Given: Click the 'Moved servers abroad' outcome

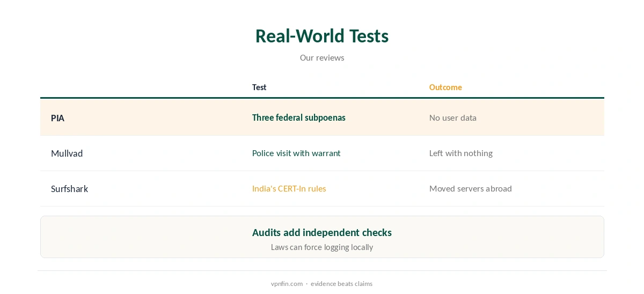Looking at the screenshot, I should (471, 188).
